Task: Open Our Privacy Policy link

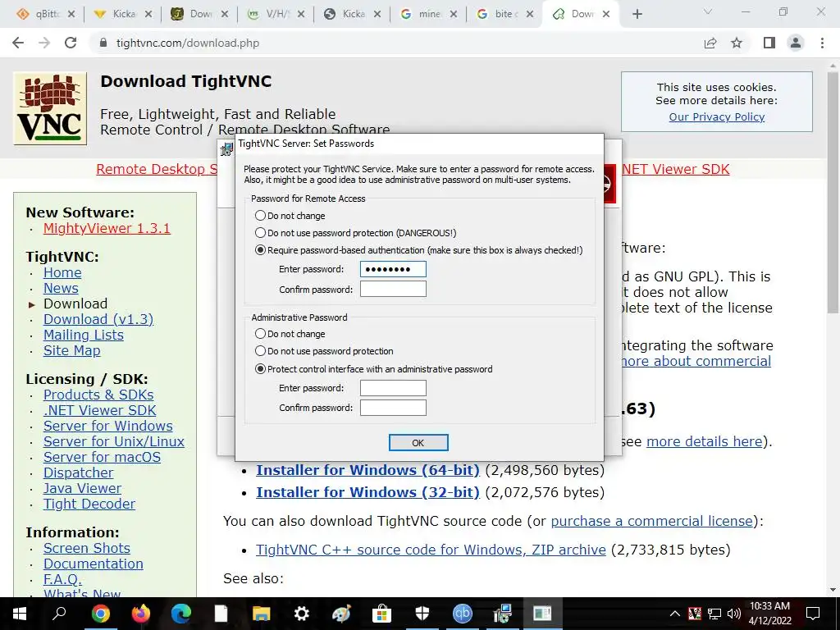Action: pyautogui.click(x=717, y=116)
